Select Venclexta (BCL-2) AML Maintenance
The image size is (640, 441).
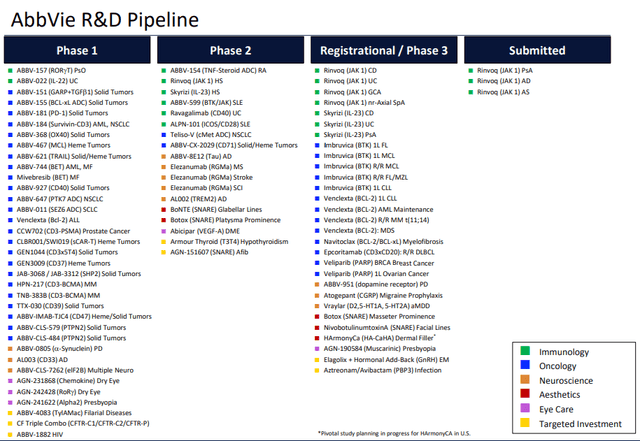pos(378,209)
